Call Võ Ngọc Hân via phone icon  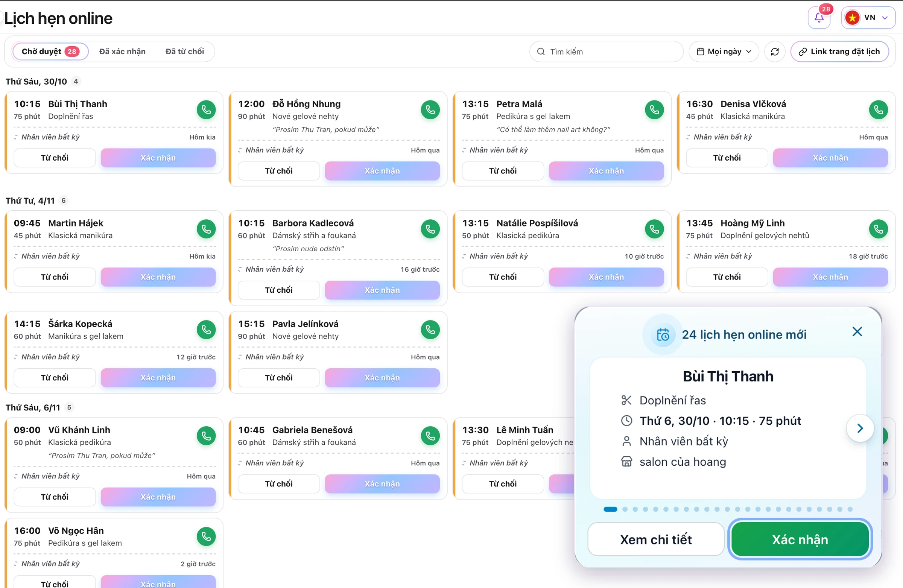[206, 537]
